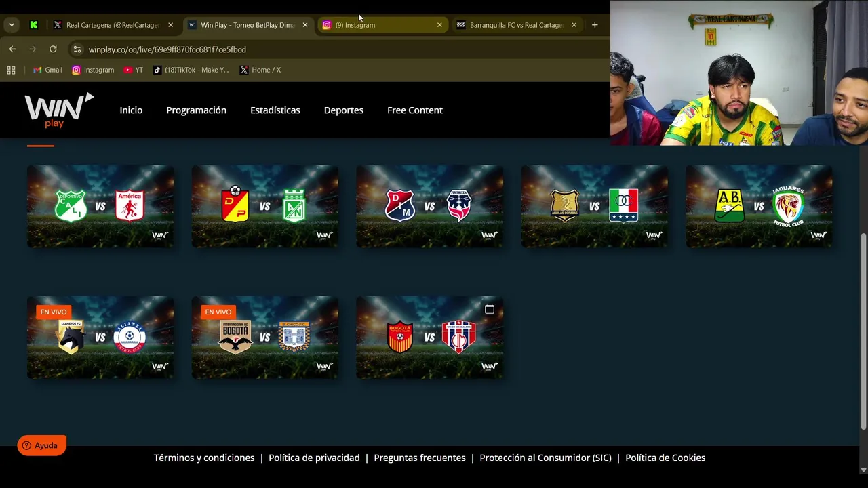Switch to the Instagram tab
The height and width of the screenshot is (488, 868).
tap(382, 25)
